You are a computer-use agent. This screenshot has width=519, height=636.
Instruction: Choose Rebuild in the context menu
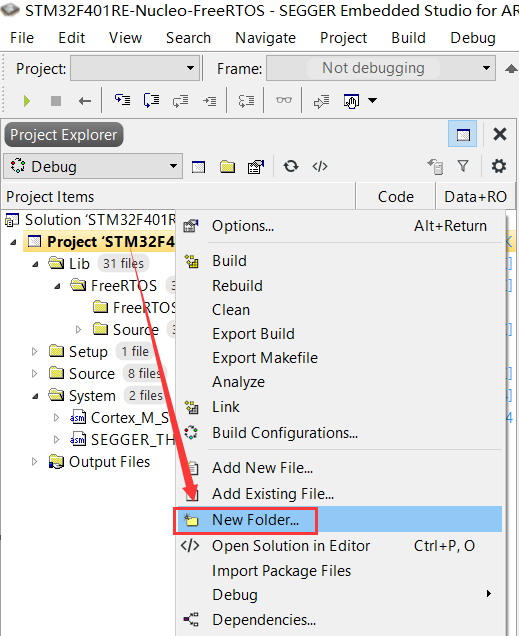point(340,286)
